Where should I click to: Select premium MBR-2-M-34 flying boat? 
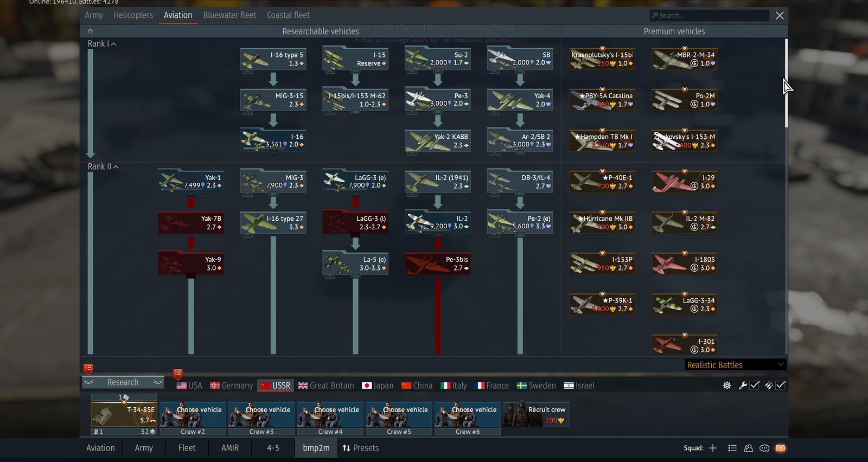click(685, 59)
